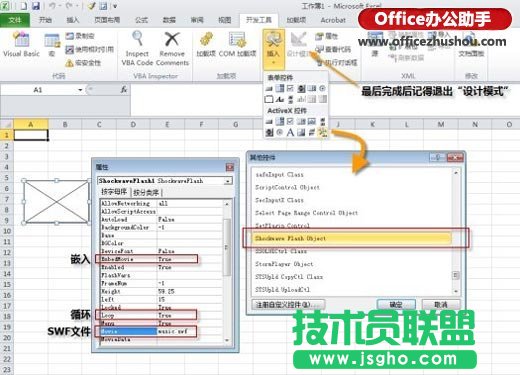Select row 3 header
This screenshot has height=375, width=520.
tap(7, 156)
